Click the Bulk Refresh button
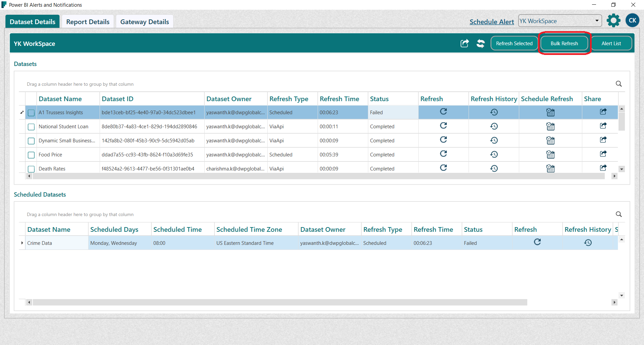Screen dimensions: 644x345 (564, 44)
